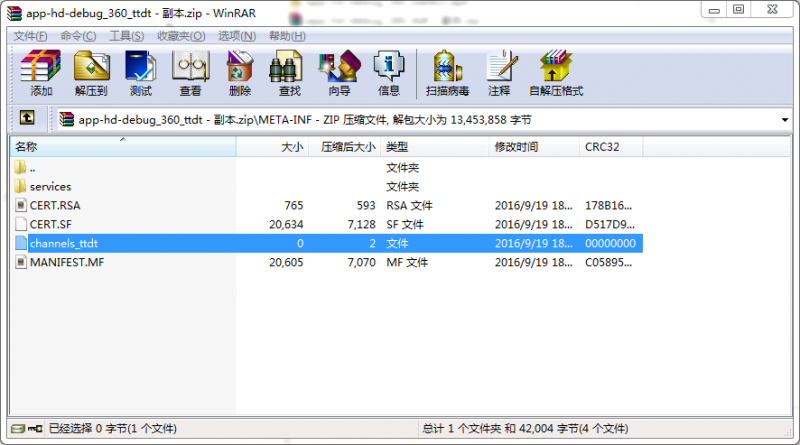Screen dimensions: 800x445
Task: Open the 查看 (View) file tool
Action: [190, 73]
